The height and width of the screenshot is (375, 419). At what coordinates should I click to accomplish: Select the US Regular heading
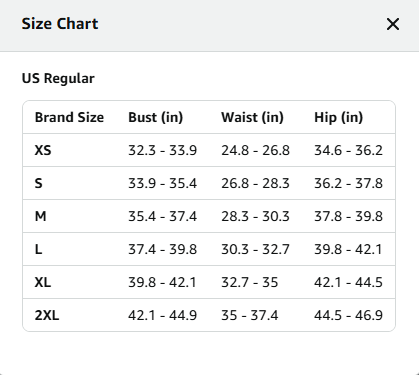(x=58, y=79)
